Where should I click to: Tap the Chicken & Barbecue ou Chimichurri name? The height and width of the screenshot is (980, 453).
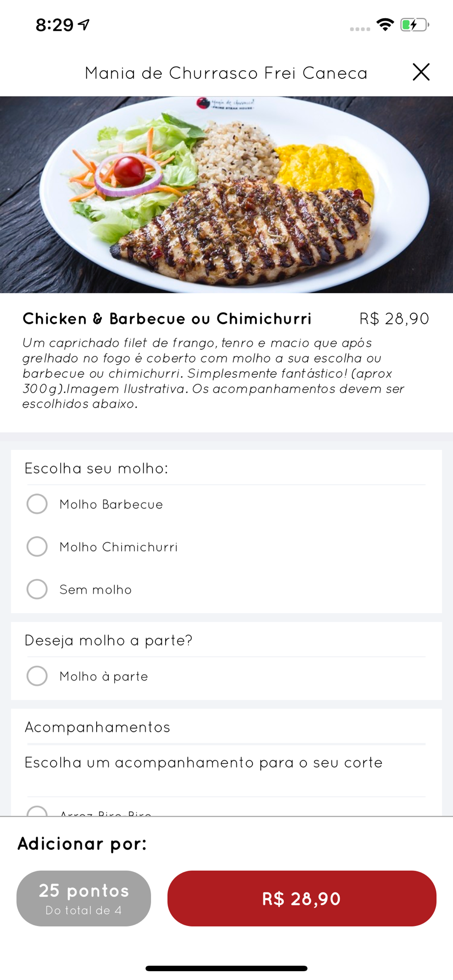[167, 318]
